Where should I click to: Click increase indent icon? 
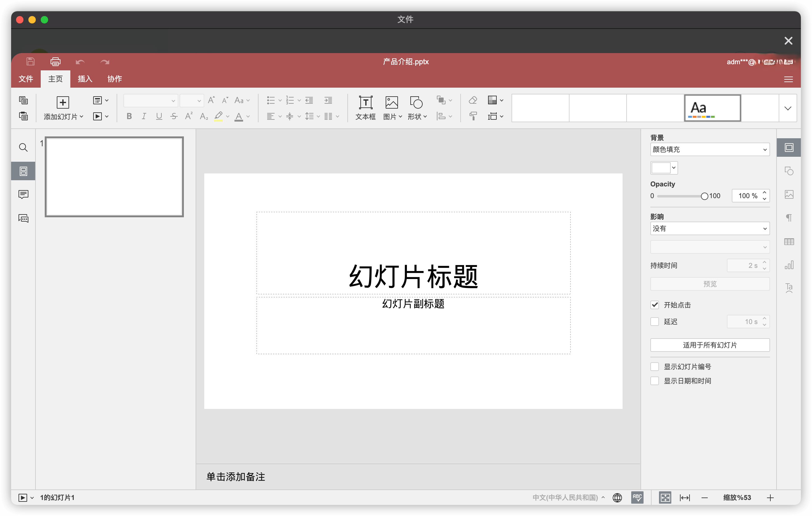pos(328,100)
